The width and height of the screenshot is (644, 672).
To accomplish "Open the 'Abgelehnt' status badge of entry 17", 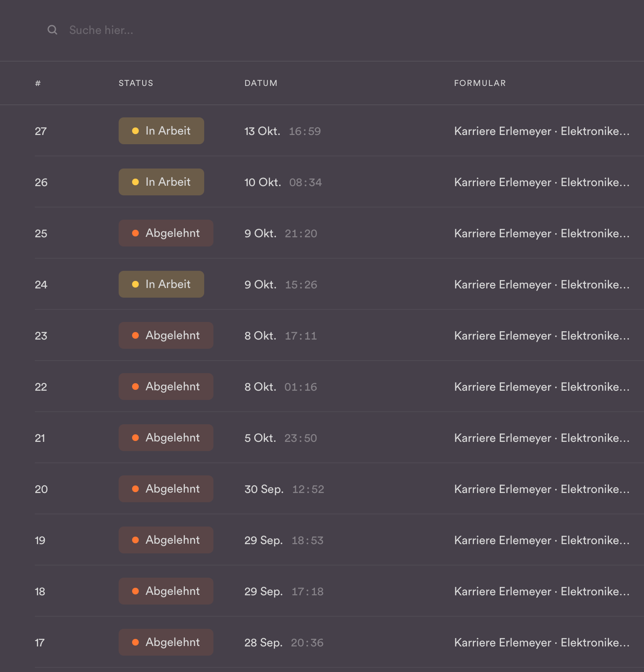I will pyautogui.click(x=166, y=642).
